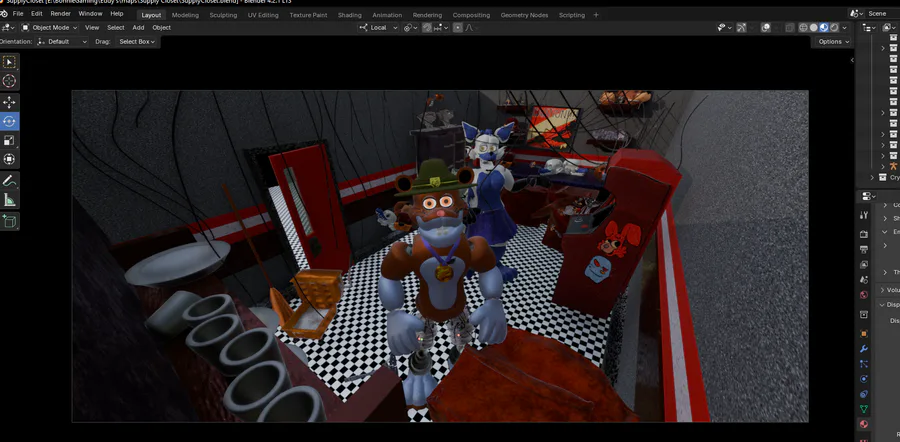Select the Select Box tool
Viewport: 900px width, 442px height.
(x=9, y=62)
